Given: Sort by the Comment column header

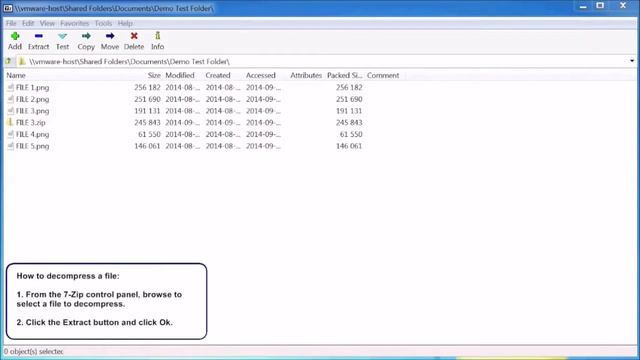Looking at the screenshot, I should pos(383,75).
